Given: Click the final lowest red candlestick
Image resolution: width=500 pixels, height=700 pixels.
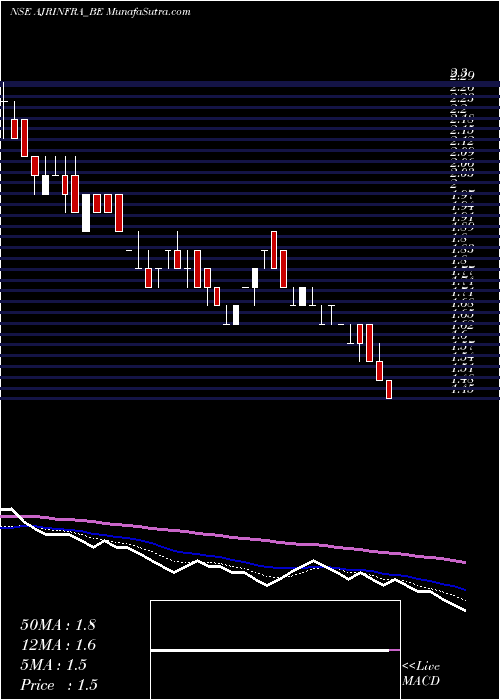Looking at the screenshot, I should click(389, 389).
